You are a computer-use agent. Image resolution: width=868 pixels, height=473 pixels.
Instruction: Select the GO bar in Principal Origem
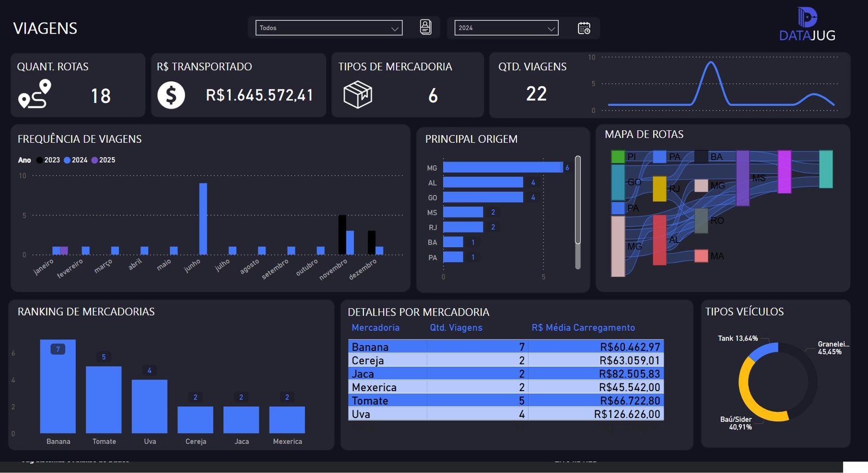pyautogui.click(x=483, y=197)
